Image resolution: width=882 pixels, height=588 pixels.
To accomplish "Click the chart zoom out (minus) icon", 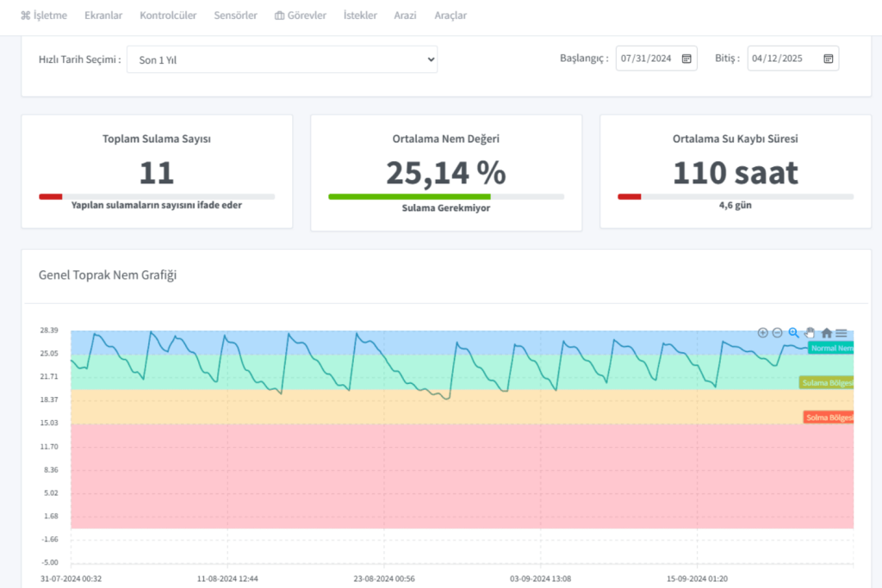I will click(777, 333).
